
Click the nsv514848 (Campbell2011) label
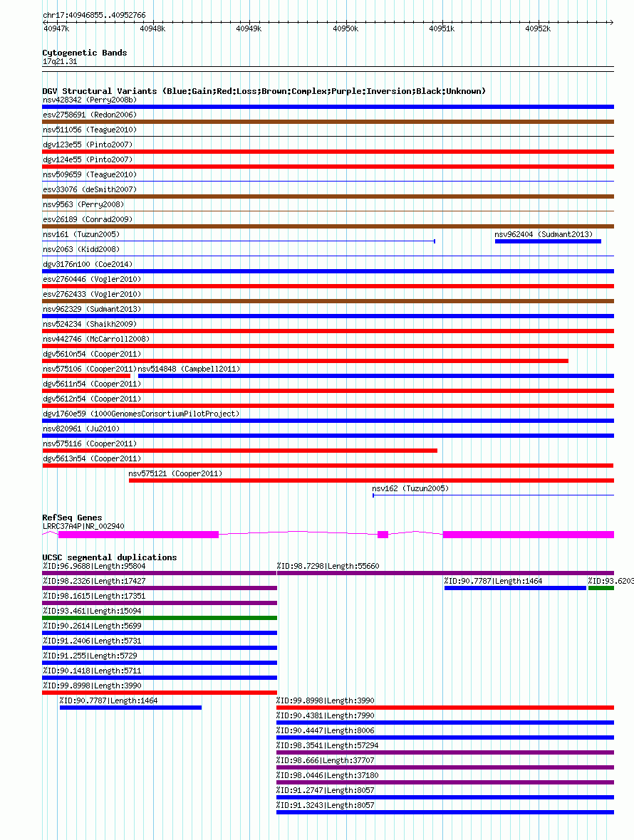click(189, 369)
